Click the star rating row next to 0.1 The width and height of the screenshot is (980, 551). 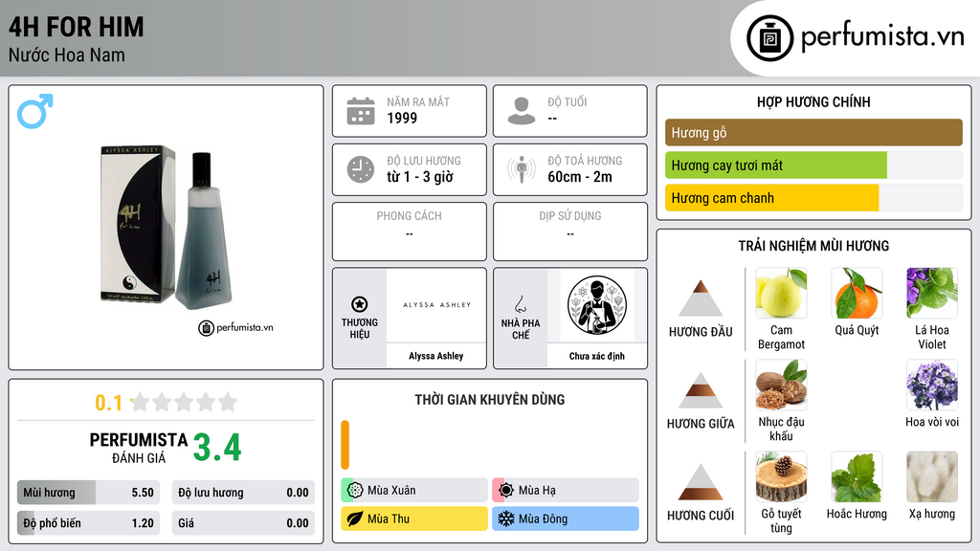184,403
